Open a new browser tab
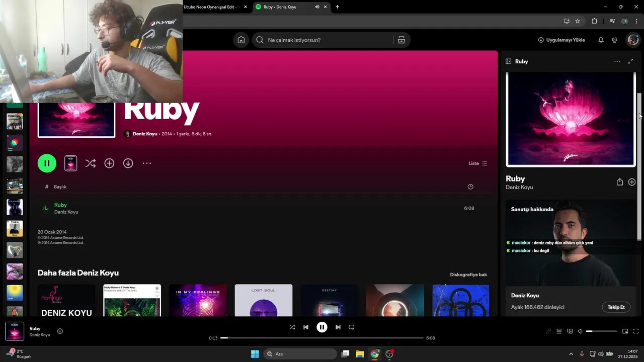The height and width of the screenshot is (362, 644). [337, 7]
